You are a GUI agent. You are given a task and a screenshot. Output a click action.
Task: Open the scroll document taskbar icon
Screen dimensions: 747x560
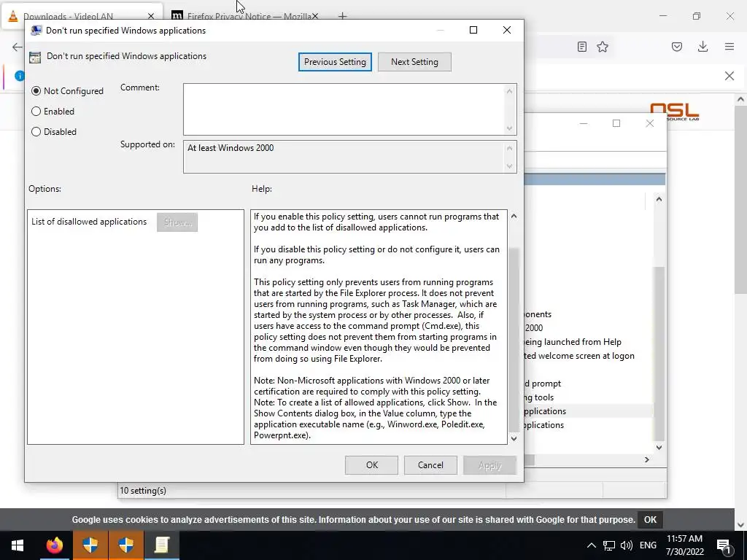click(161, 545)
